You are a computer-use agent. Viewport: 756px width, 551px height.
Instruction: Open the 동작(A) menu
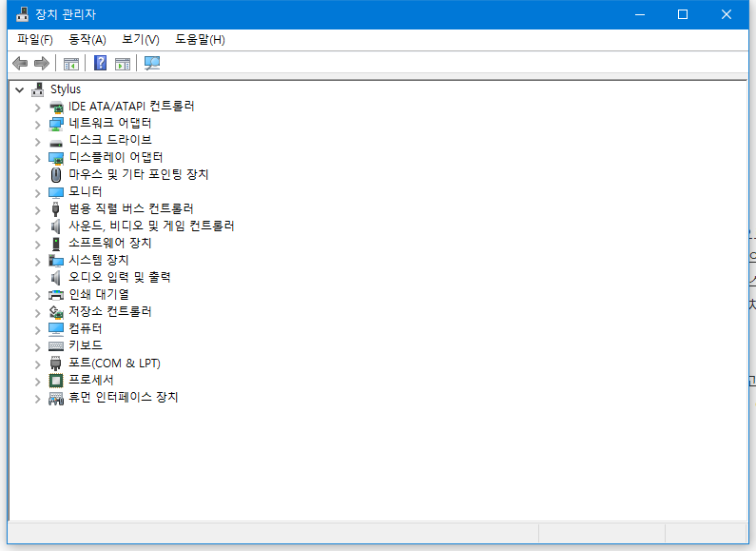point(87,40)
